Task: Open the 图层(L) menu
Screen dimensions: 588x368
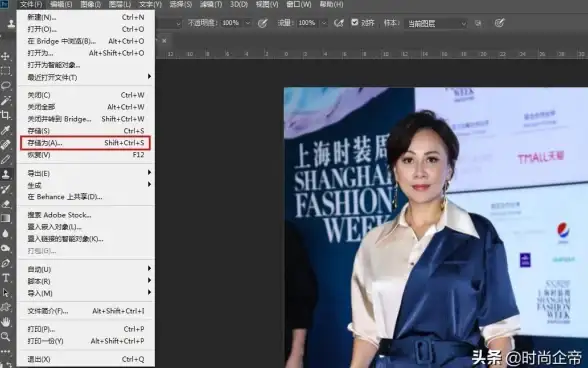Action: [x=120, y=5]
